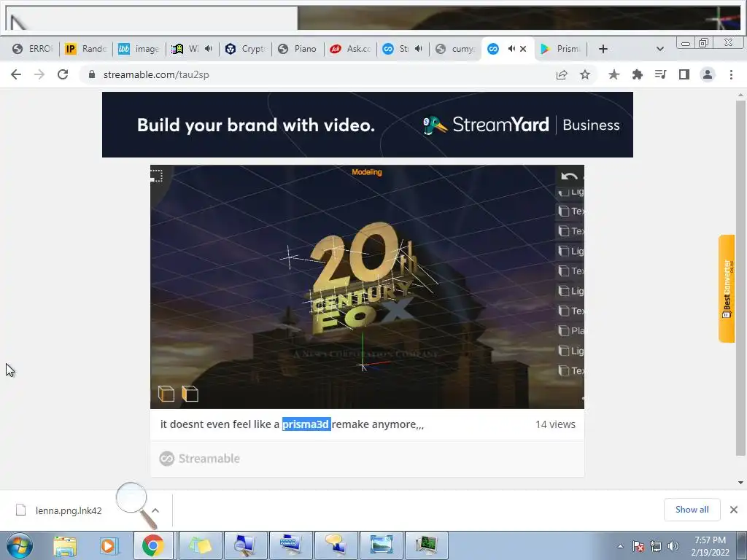
Task: Open the Streamable logo link below video
Action: (x=200, y=459)
